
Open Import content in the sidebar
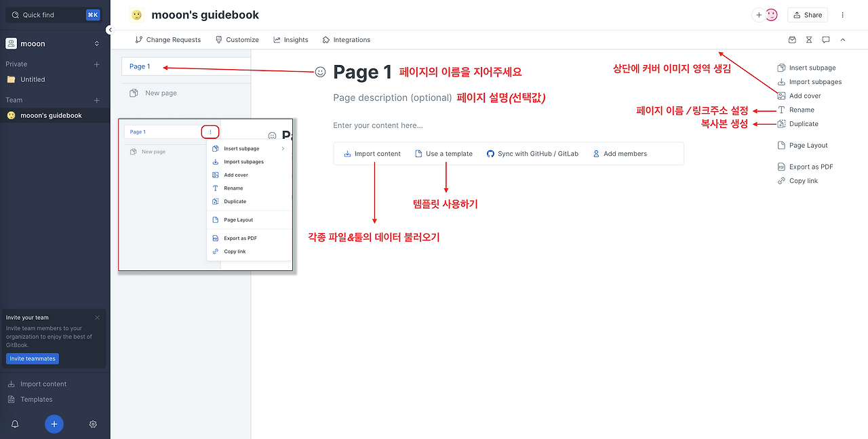click(x=43, y=384)
